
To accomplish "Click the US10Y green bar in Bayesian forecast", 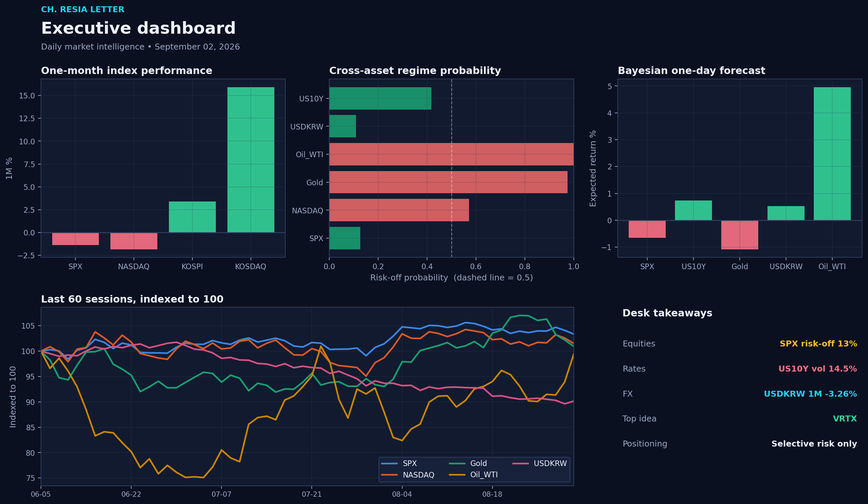I will click(693, 210).
